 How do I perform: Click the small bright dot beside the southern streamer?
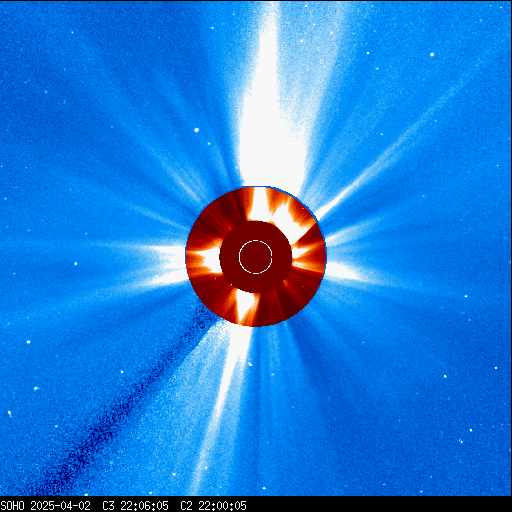250,364
